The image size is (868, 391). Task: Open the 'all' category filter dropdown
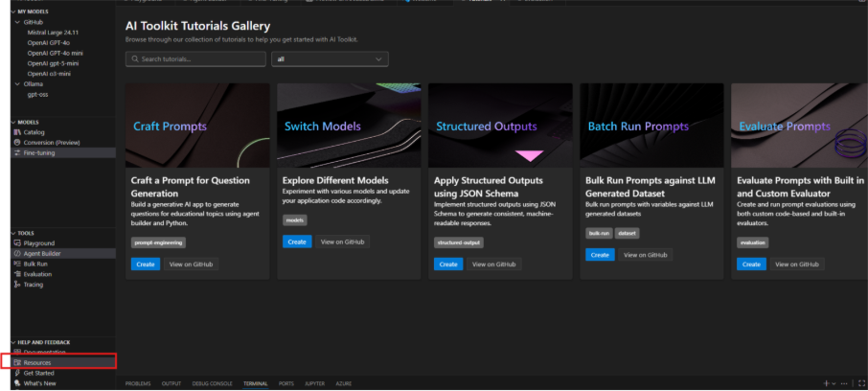pyautogui.click(x=330, y=58)
